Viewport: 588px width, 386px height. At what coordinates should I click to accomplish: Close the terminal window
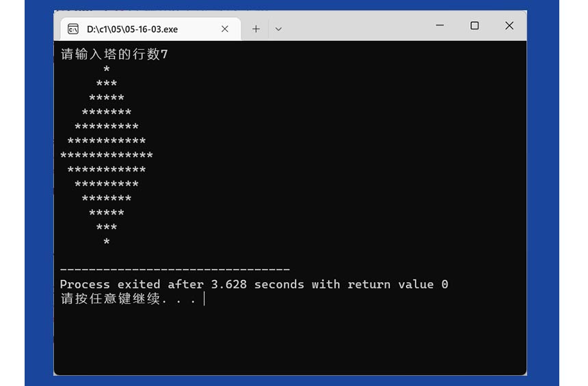[509, 26]
